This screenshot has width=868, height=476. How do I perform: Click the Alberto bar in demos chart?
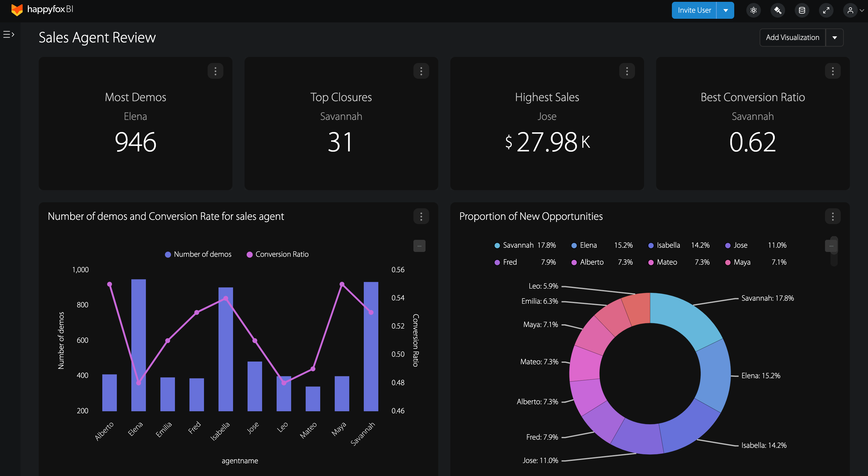tap(110, 393)
